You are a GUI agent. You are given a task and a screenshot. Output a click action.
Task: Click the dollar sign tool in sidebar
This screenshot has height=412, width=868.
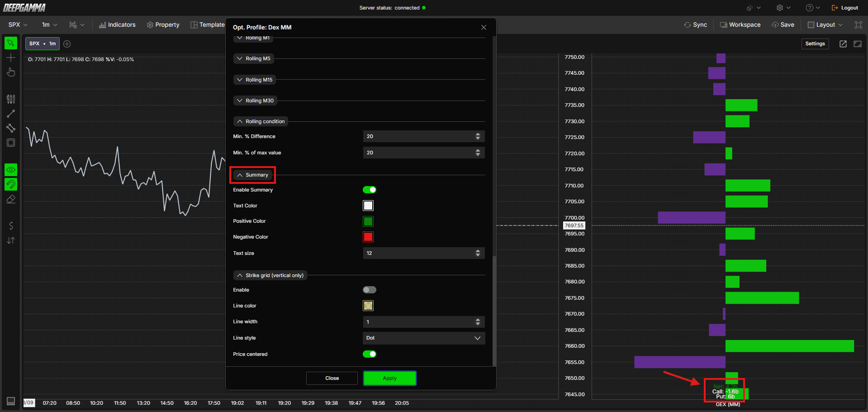point(11,225)
